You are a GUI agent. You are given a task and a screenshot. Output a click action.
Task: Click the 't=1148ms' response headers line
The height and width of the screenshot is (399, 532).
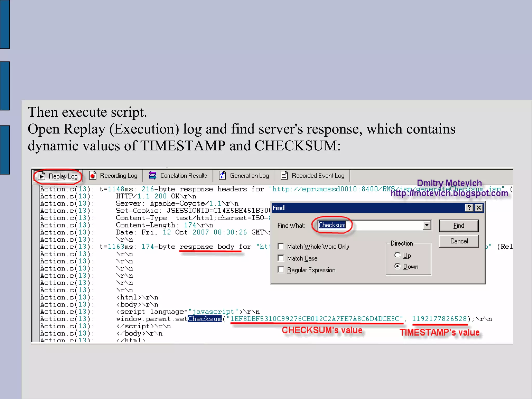point(276,189)
